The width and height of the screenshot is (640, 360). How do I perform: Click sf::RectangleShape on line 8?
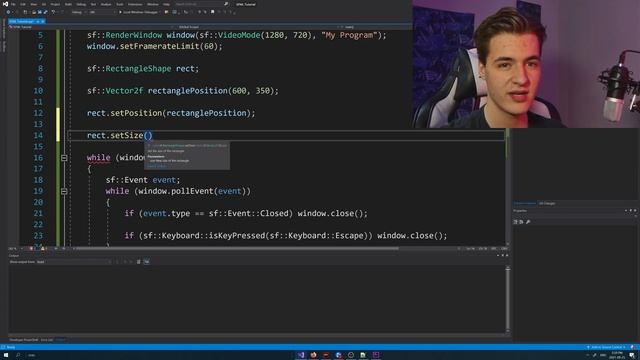point(129,69)
